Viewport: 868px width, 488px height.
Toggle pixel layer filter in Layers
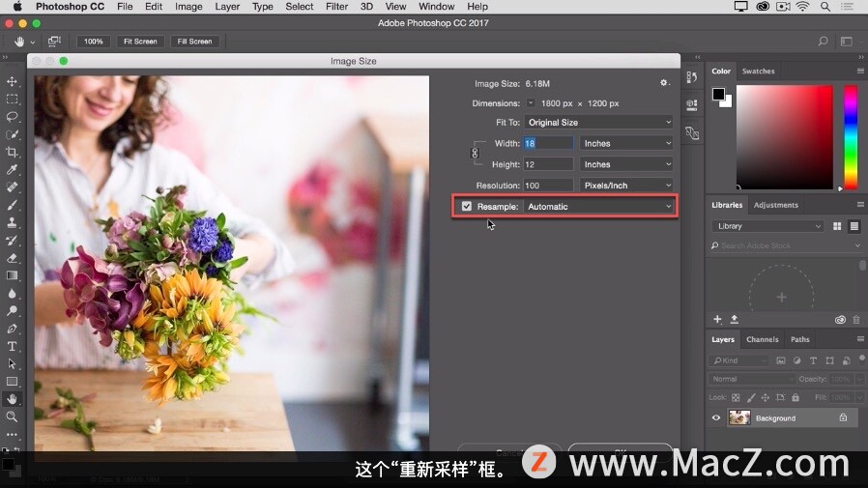pos(781,360)
